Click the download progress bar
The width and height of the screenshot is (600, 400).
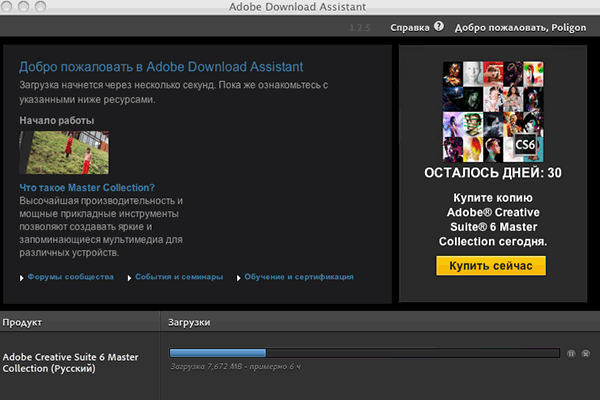(364, 352)
